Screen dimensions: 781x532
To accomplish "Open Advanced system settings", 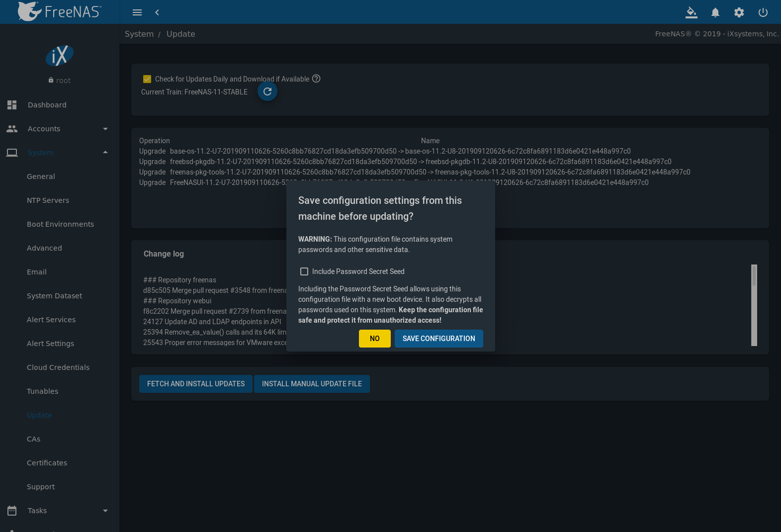I will tap(44, 248).
